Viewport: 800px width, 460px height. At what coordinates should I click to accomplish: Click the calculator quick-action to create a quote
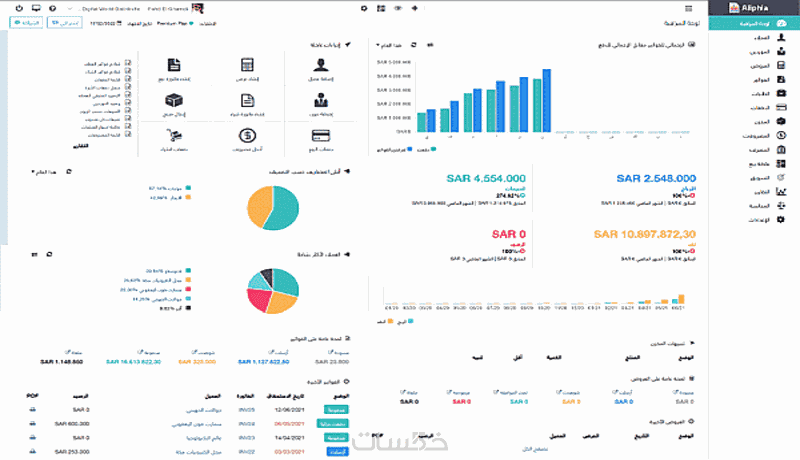pyautogui.click(x=247, y=65)
